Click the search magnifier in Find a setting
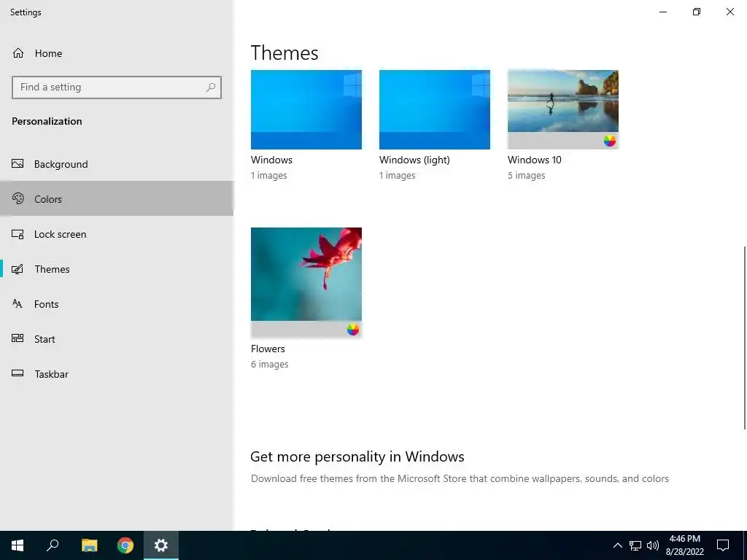Screen dimensions: 747x560 pos(211,87)
